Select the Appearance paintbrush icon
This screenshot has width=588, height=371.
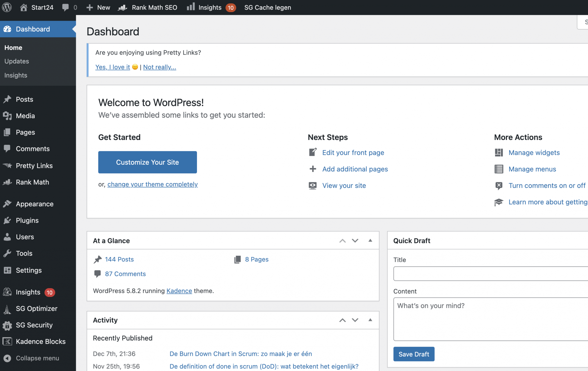tap(8, 204)
